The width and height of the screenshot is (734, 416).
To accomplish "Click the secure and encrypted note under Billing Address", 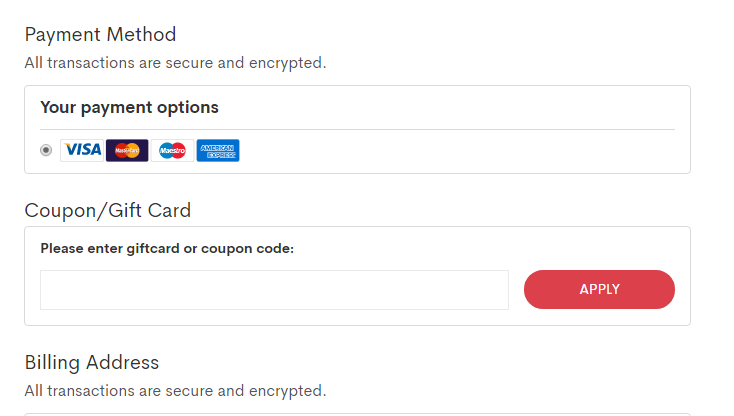I will 175,391.
